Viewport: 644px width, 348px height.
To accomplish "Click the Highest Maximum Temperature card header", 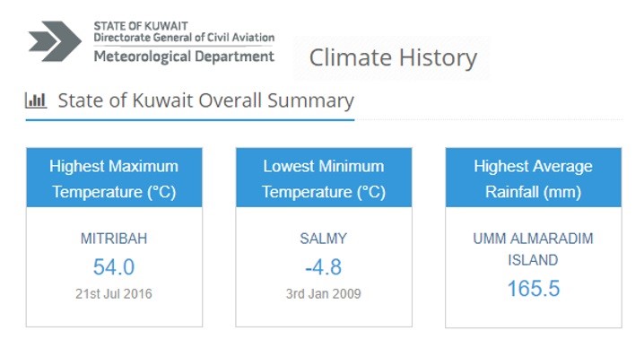I will (114, 178).
